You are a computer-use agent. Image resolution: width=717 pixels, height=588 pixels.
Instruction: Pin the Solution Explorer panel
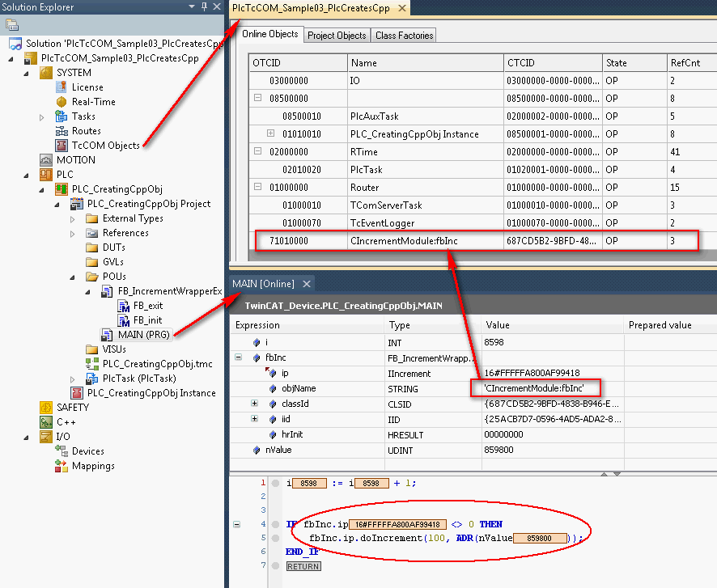(x=204, y=6)
